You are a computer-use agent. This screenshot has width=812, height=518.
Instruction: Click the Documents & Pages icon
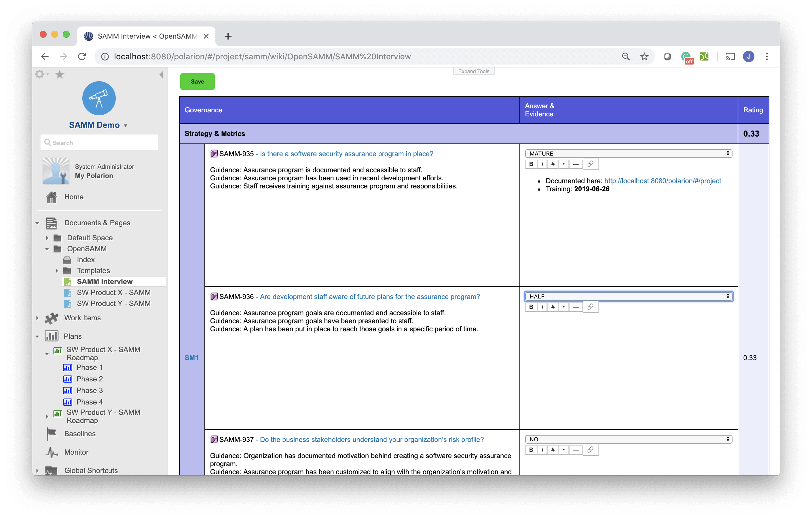51,223
